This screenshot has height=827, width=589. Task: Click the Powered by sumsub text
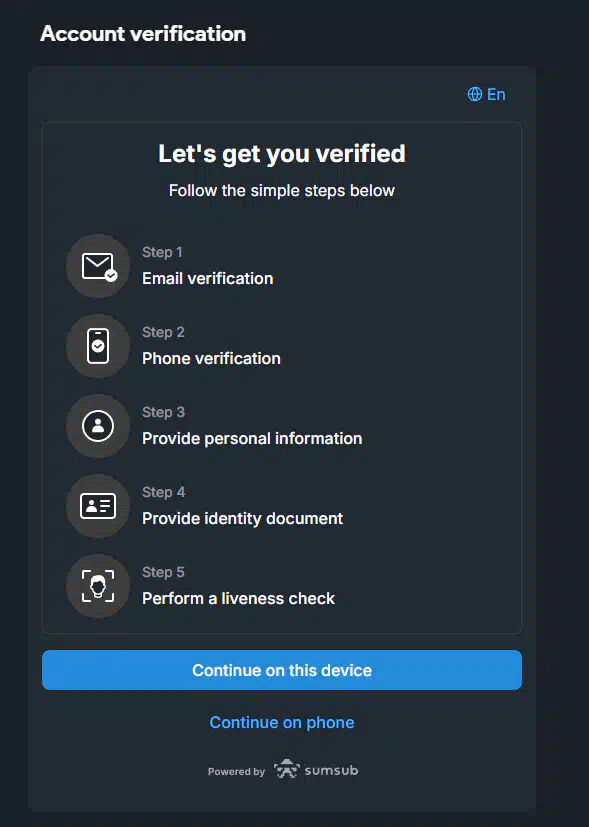click(283, 771)
